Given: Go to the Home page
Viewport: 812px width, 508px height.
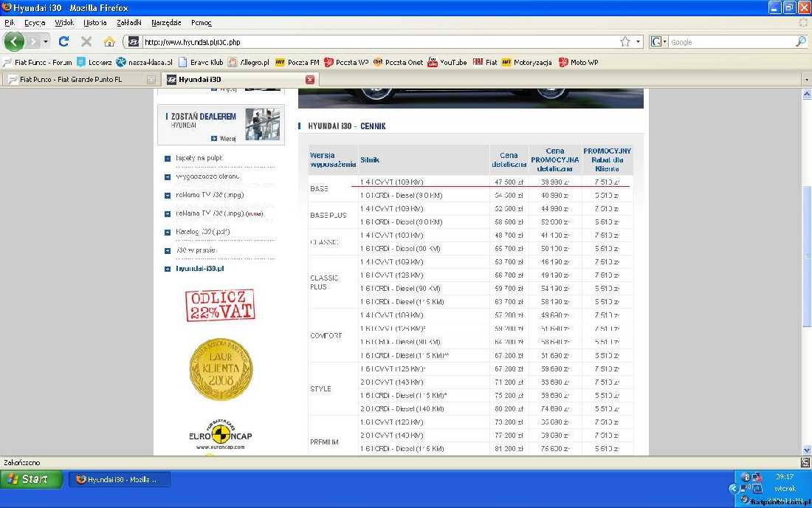Looking at the screenshot, I should point(109,41).
